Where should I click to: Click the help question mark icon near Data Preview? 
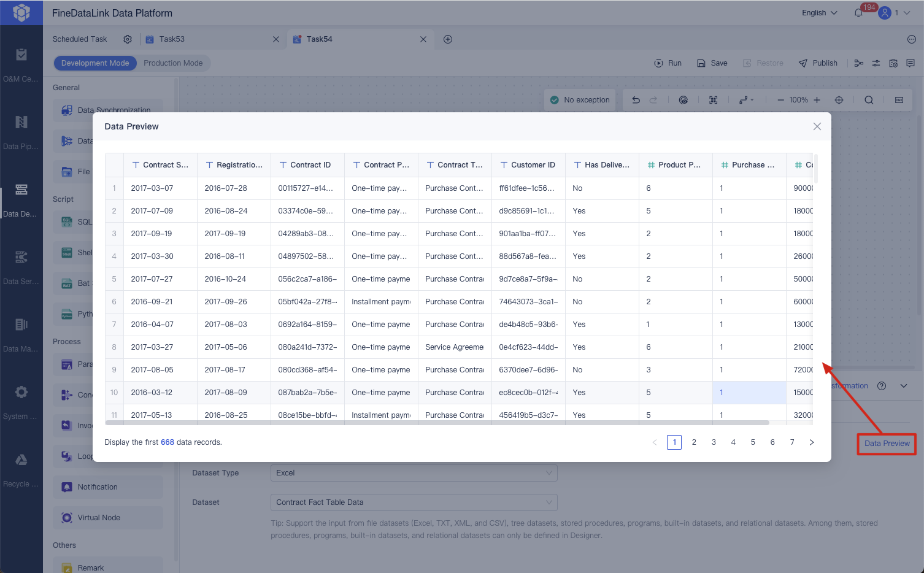pos(882,386)
